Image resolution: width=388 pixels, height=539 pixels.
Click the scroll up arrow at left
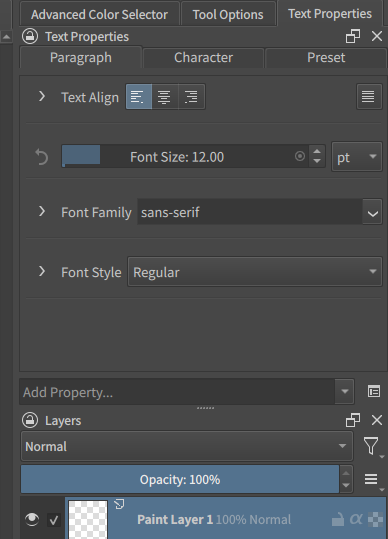coord(6,36)
